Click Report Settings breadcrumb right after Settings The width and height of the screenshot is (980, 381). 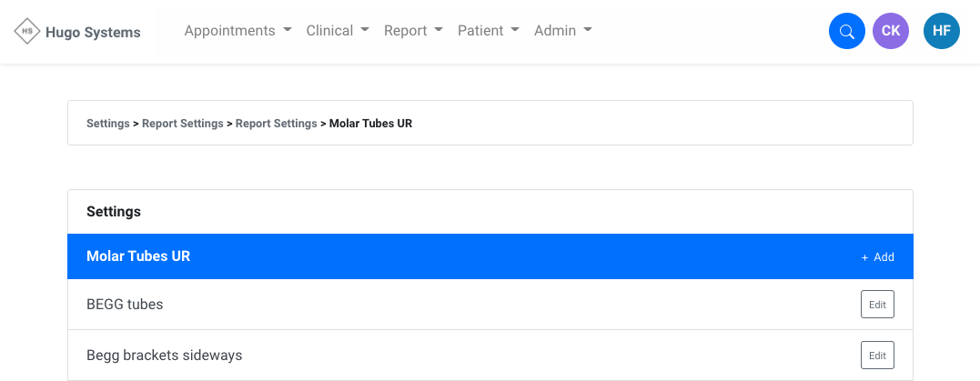(x=182, y=124)
